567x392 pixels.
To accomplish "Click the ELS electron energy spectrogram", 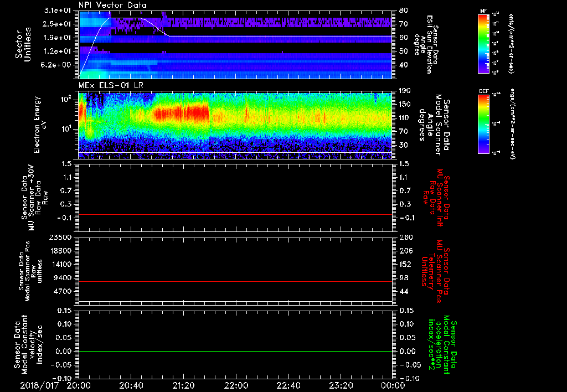I will point(235,125).
